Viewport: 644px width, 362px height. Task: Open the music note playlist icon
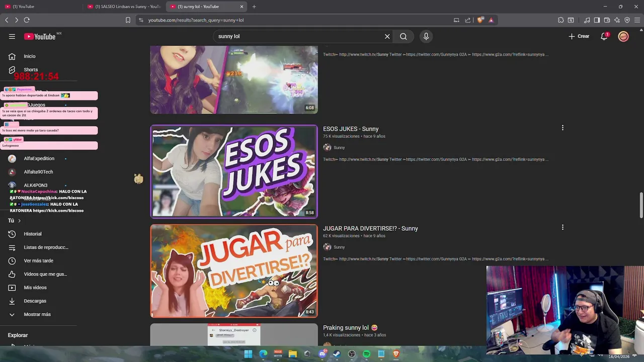[587, 20]
